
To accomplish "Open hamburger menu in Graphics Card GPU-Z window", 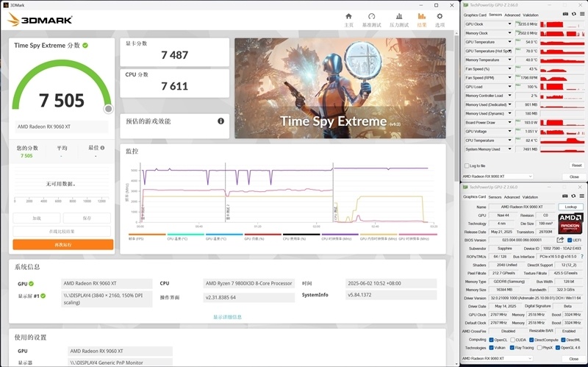I will click(582, 196).
